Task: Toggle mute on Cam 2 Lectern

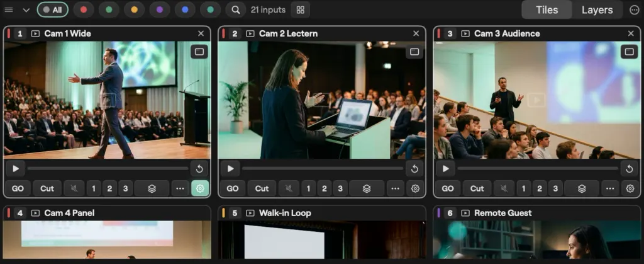Action: click(x=289, y=188)
